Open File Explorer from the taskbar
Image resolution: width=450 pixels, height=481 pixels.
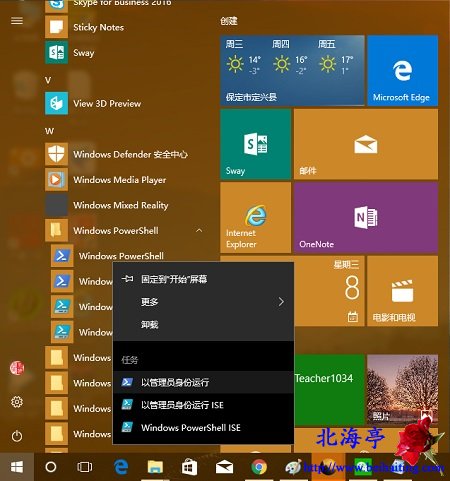pos(155,467)
